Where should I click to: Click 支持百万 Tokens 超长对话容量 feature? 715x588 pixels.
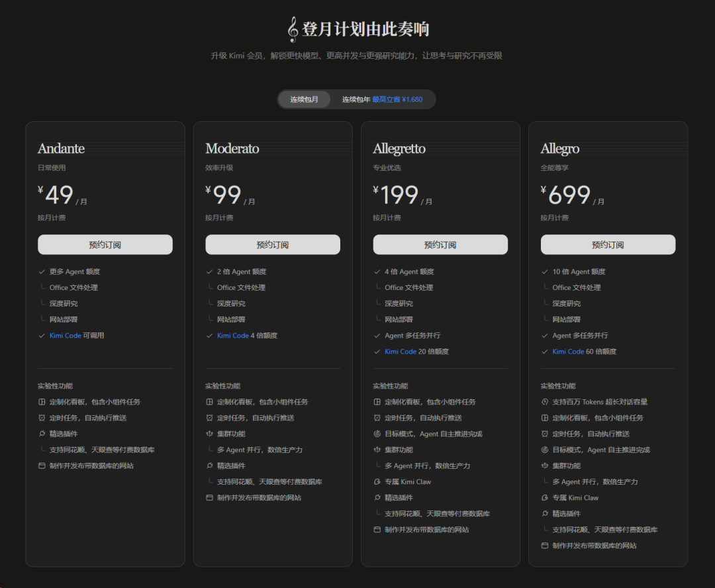600,402
